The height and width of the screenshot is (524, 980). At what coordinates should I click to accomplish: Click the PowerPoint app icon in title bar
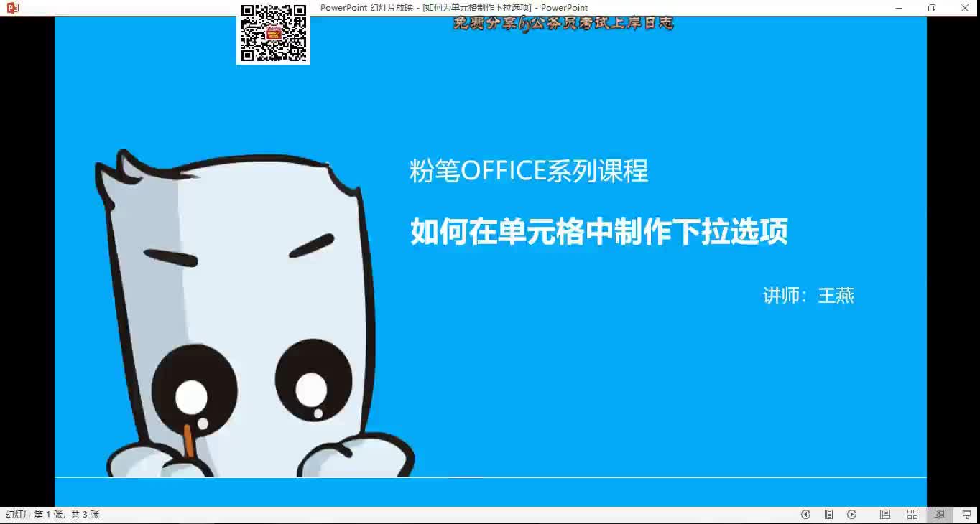tap(12, 8)
